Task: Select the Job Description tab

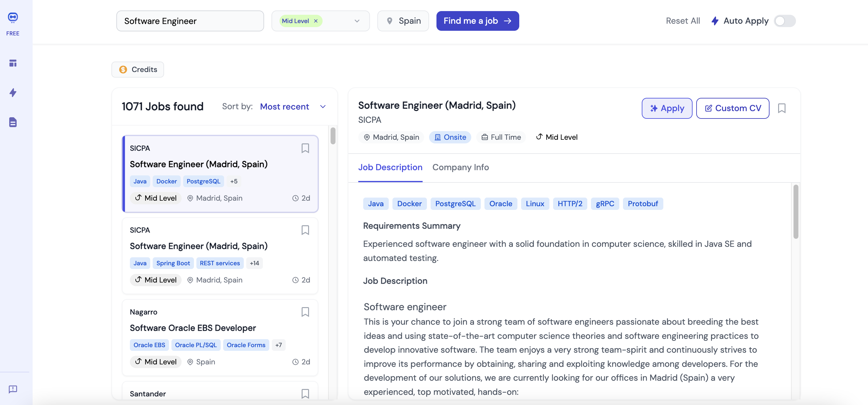Action: coord(390,167)
